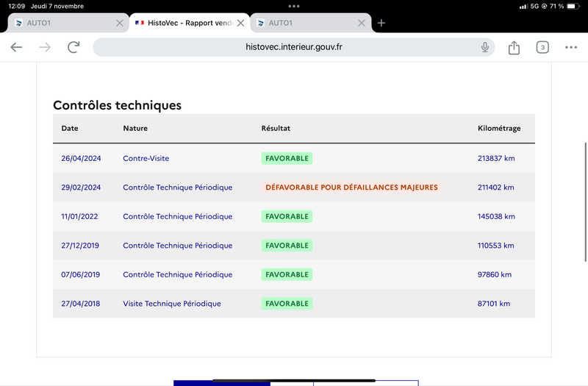Select the 27/04/2018 date cell

pyautogui.click(x=81, y=304)
